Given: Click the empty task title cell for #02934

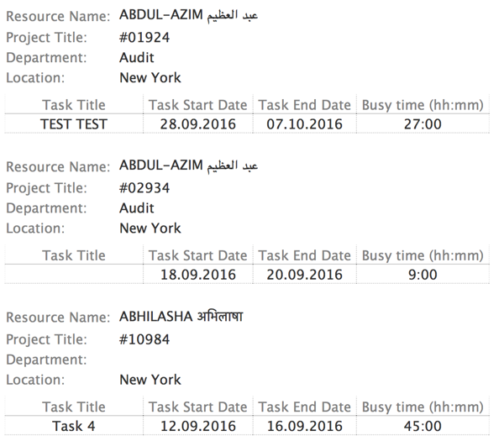Looking at the screenshot, I should 74,275.
